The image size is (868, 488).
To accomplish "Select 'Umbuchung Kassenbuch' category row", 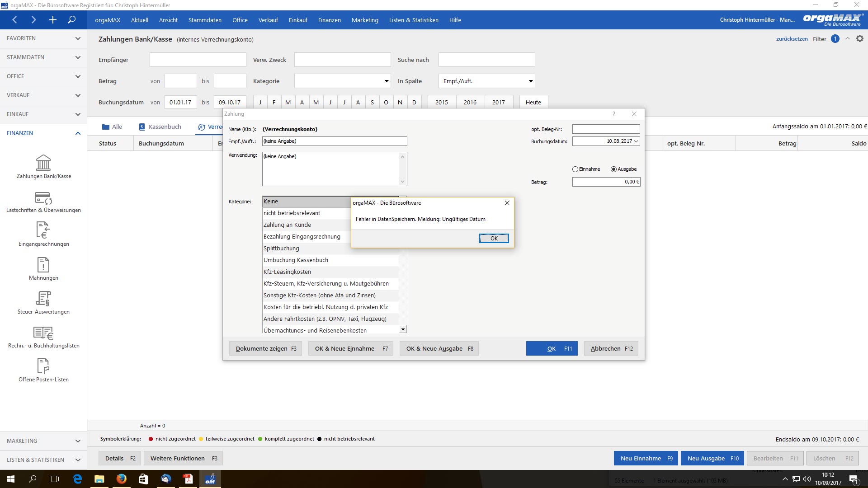I will (x=330, y=260).
